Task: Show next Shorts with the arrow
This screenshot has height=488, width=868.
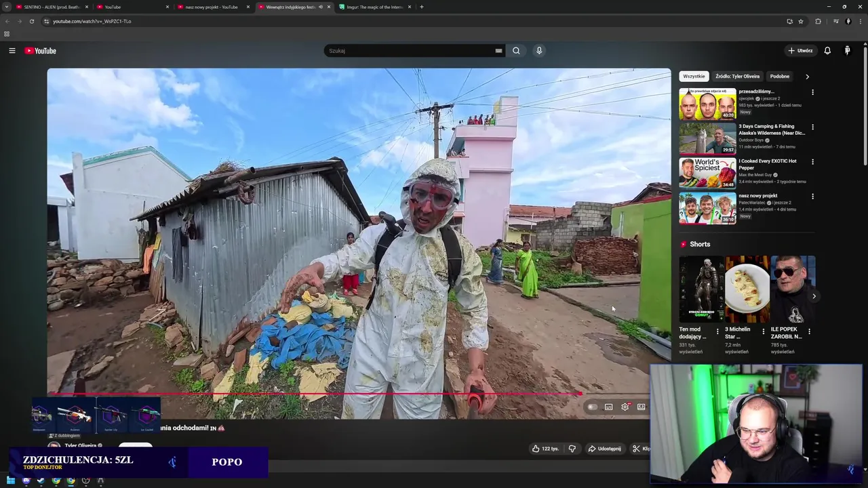Action: click(x=814, y=296)
